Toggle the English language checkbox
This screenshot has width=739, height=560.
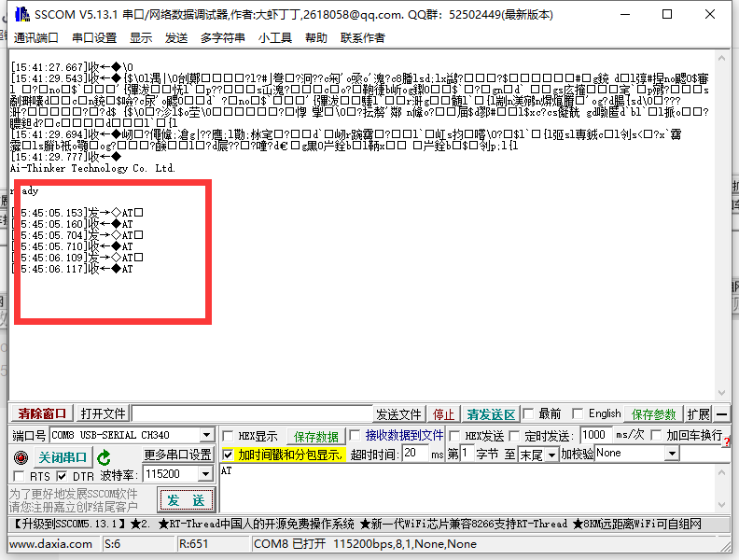[x=578, y=413]
